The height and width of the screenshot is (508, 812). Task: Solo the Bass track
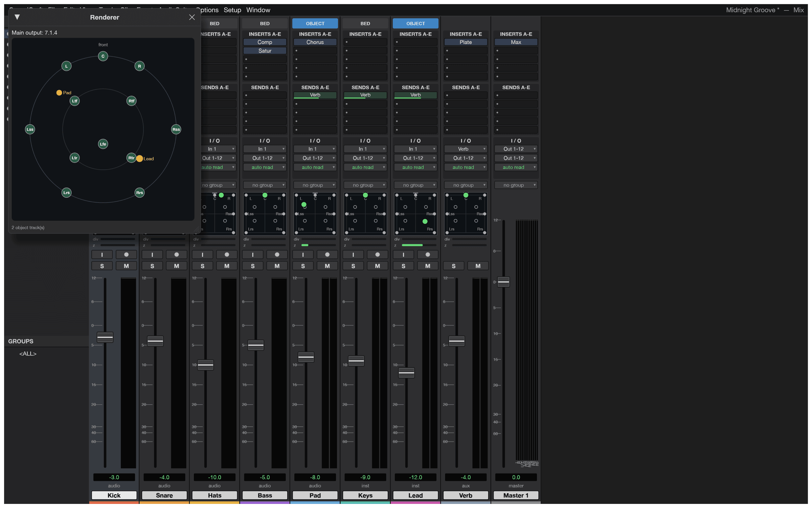click(x=253, y=266)
